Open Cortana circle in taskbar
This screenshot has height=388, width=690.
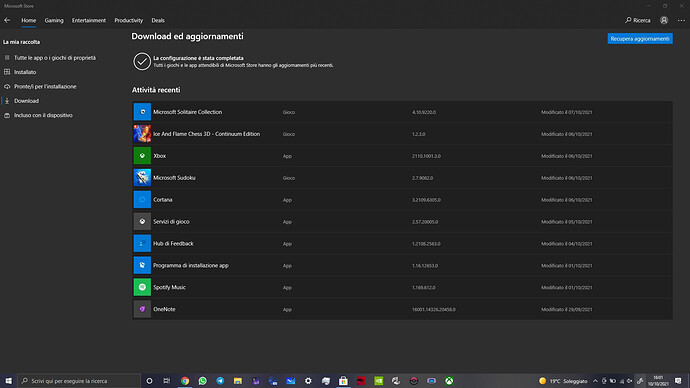[x=149, y=381]
